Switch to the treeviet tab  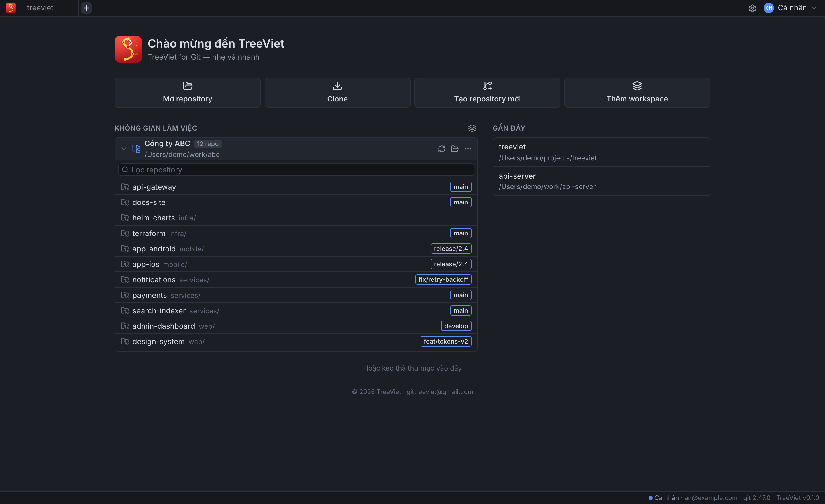pyautogui.click(x=40, y=8)
